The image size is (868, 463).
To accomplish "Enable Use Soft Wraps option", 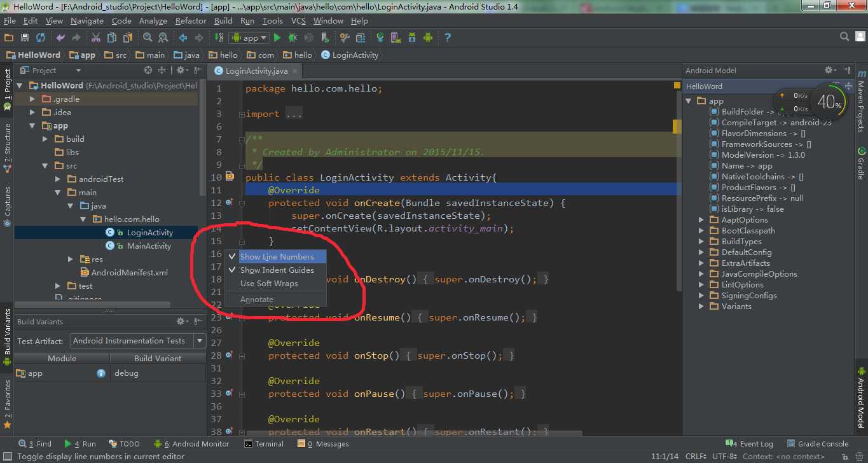I will click(x=275, y=283).
